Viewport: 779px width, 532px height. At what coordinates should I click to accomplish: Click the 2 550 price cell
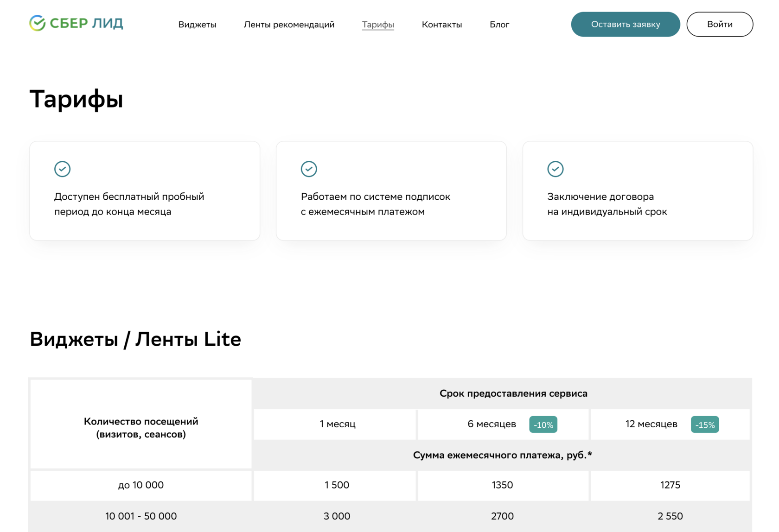point(670,516)
